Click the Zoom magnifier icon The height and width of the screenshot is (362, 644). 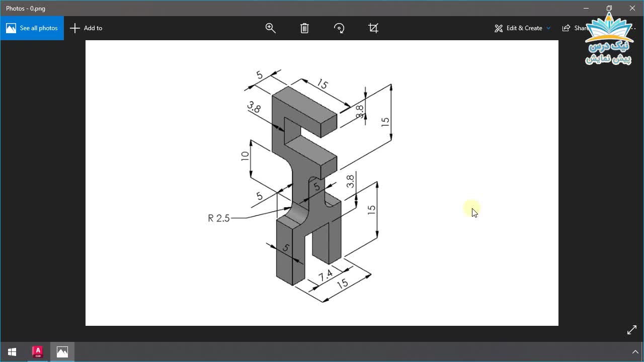[x=271, y=28]
